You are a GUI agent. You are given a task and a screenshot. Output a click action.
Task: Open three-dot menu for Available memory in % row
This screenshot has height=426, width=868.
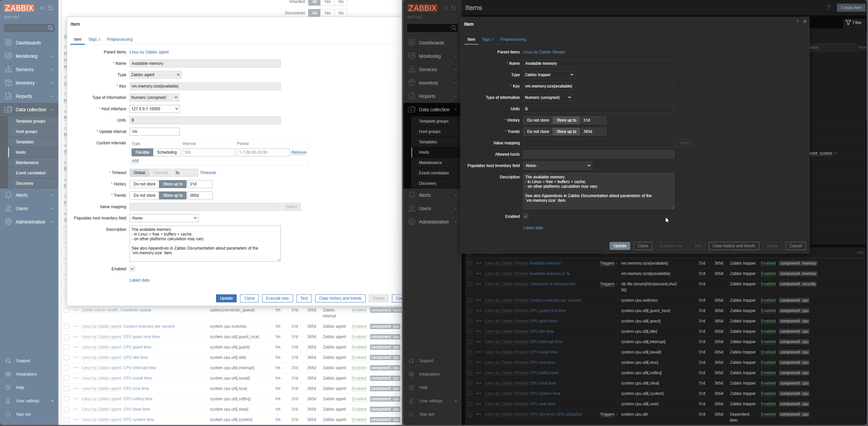click(x=479, y=274)
